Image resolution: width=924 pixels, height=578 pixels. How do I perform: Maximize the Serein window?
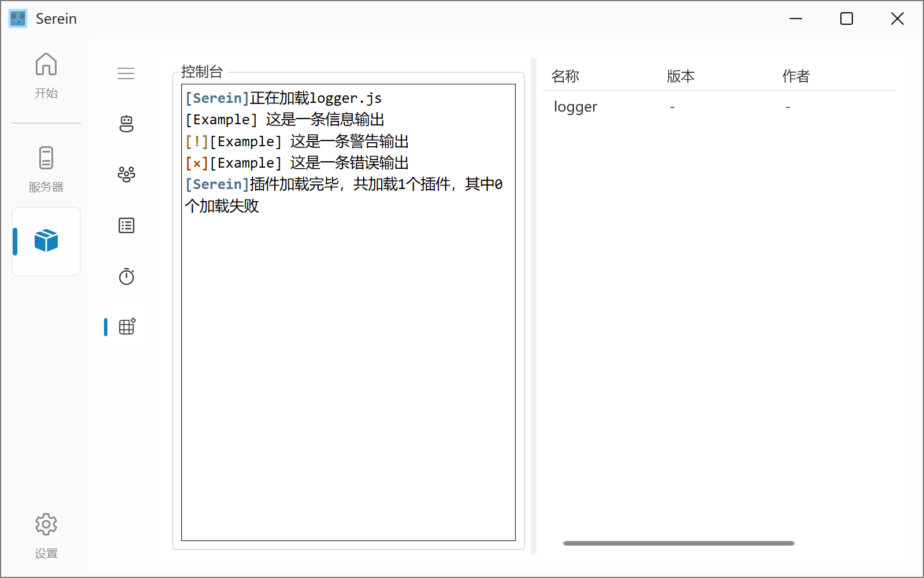[847, 18]
